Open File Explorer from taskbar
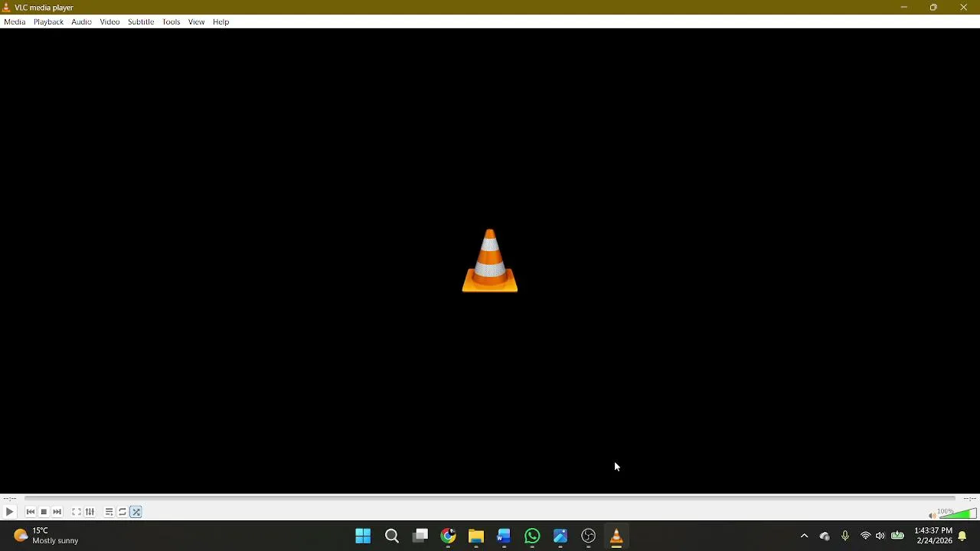 476,536
